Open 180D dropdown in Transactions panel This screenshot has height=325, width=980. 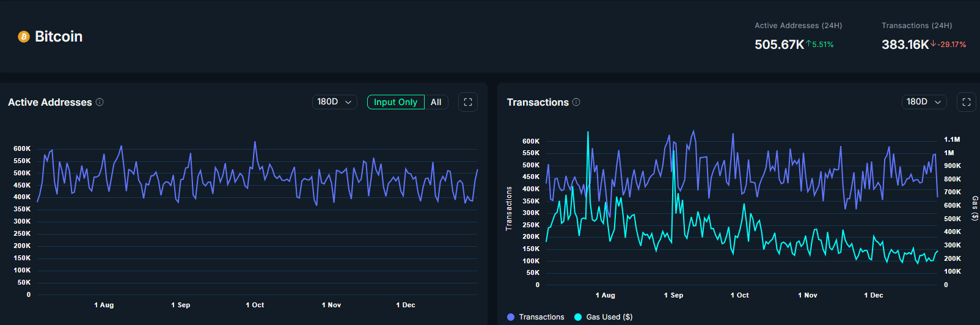[x=924, y=102]
